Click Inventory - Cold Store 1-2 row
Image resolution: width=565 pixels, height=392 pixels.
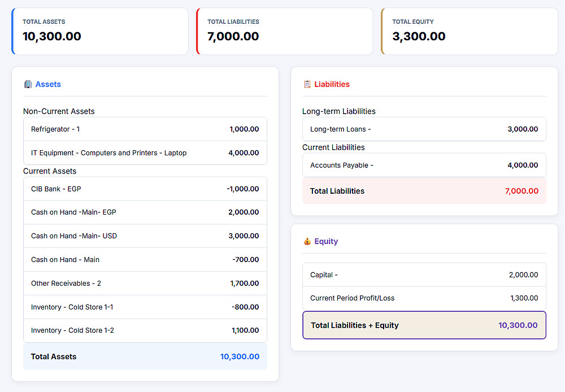pyautogui.click(x=145, y=330)
